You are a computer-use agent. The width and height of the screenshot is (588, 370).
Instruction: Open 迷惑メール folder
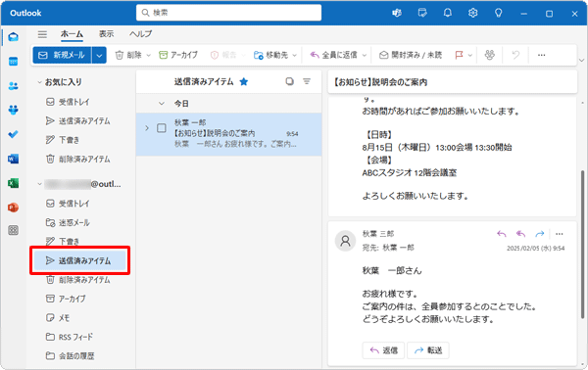[x=68, y=223]
